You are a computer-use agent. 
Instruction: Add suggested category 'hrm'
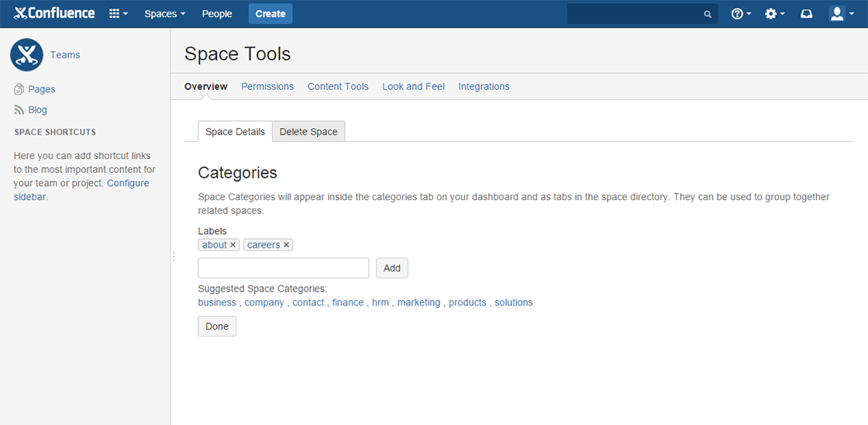[x=381, y=302]
